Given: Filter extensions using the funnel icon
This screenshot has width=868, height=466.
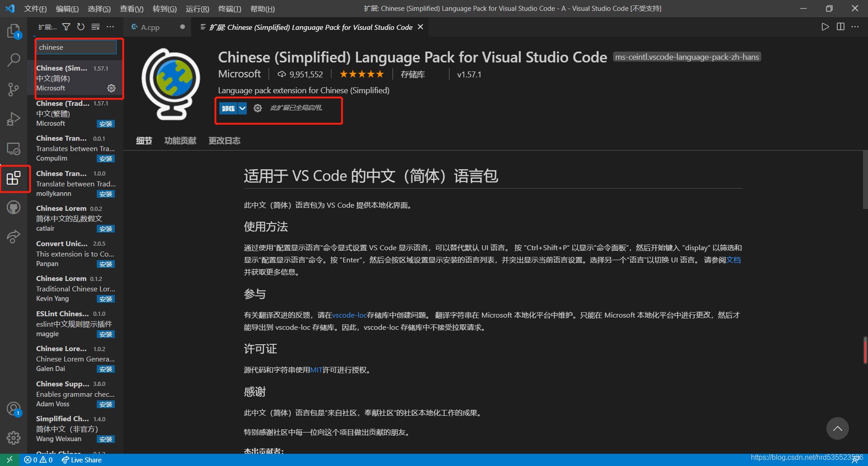Looking at the screenshot, I should click(66, 27).
